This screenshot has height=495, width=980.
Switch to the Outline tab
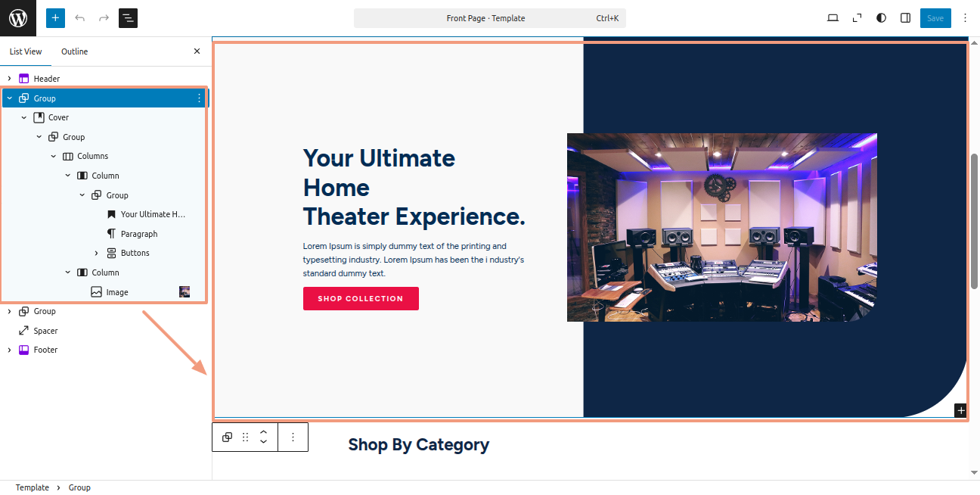(x=75, y=51)
